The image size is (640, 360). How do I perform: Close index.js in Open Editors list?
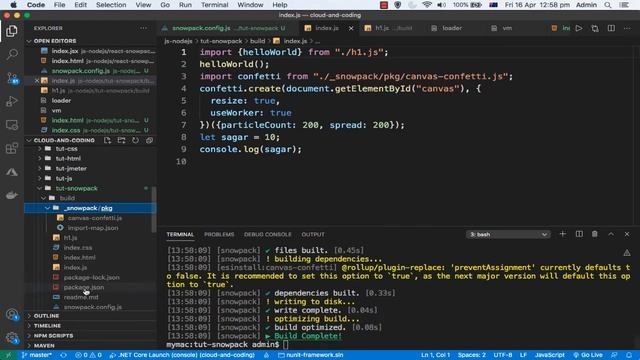click(37, 81)
